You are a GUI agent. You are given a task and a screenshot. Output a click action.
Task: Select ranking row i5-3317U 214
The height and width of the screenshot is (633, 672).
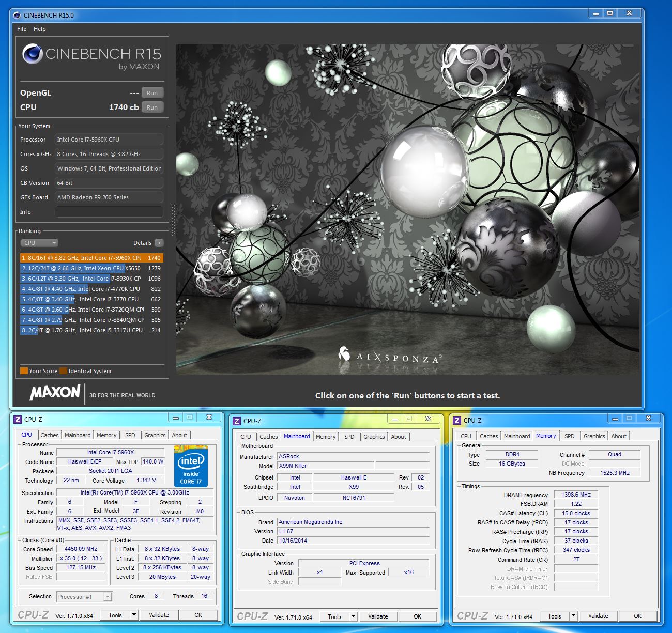tap(91, 330)
